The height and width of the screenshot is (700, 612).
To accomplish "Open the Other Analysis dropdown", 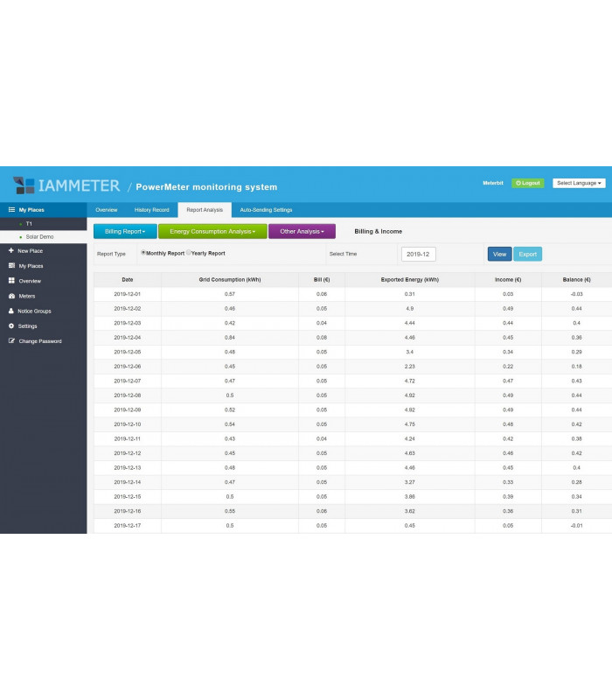I will 302,231.
